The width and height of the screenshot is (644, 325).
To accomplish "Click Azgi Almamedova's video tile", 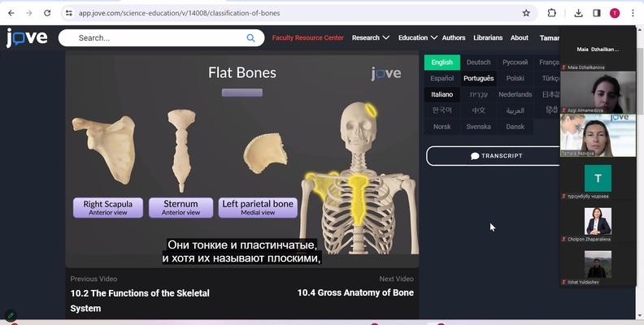I will tap(598, 93).
